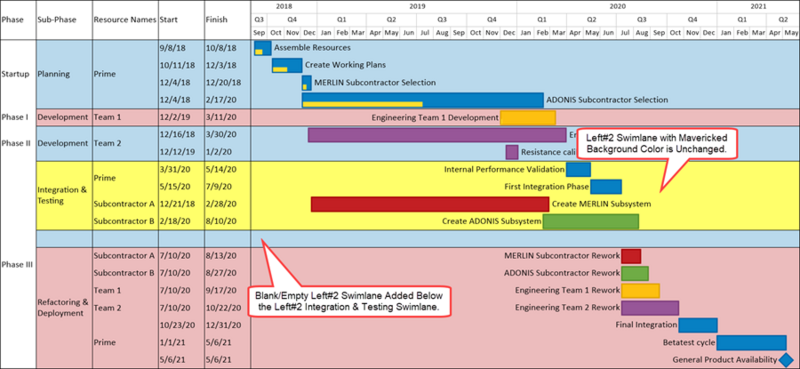The width and height of the screenshot is (800, 369).
Task: Click the Refactoring & Deployment sub-phase cell
Action: [x=63, y=308]
